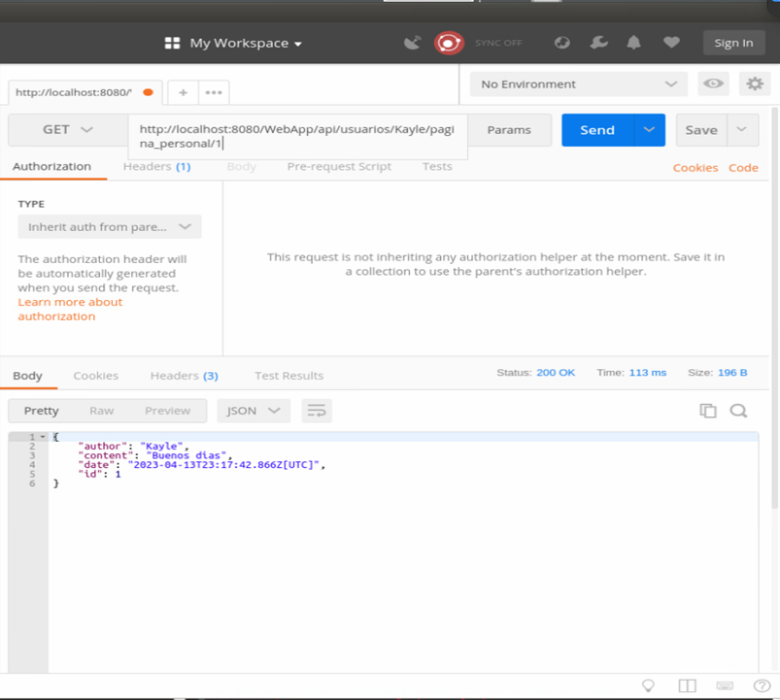The width and height of the screenshot is (780, 700).
Task: Click the red sync status icon
Action: 449,44
